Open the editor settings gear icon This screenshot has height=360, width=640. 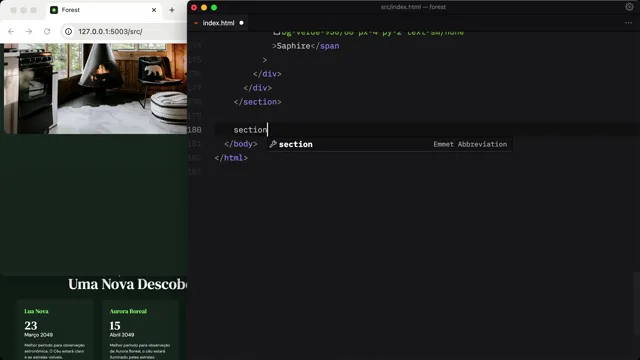(629, 7)
